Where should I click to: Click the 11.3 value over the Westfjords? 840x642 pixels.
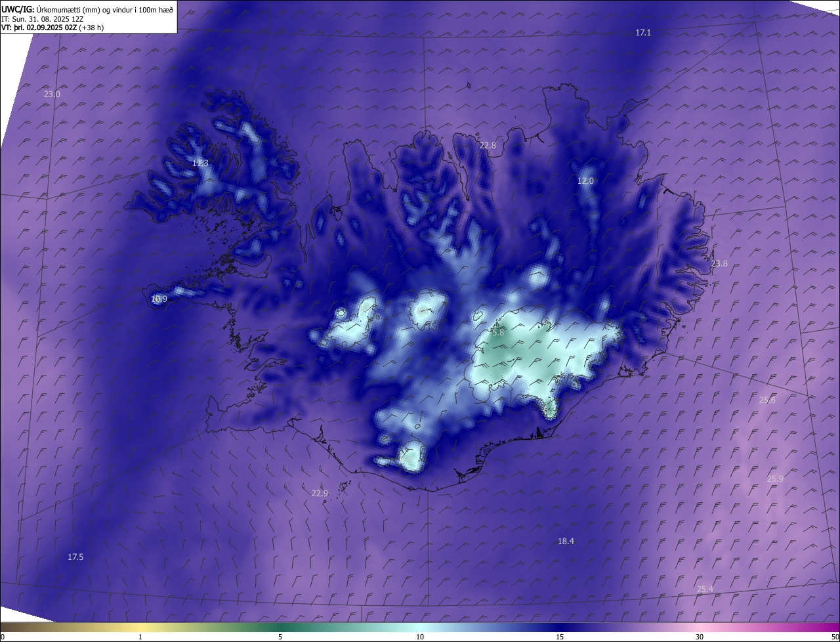200,163
